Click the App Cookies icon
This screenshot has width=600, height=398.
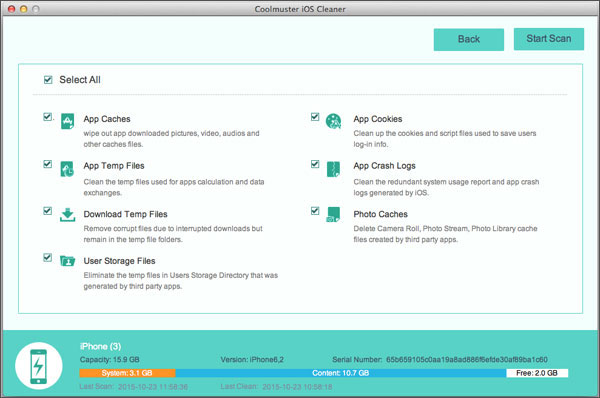pyautogui.click(x=333, y=121)
